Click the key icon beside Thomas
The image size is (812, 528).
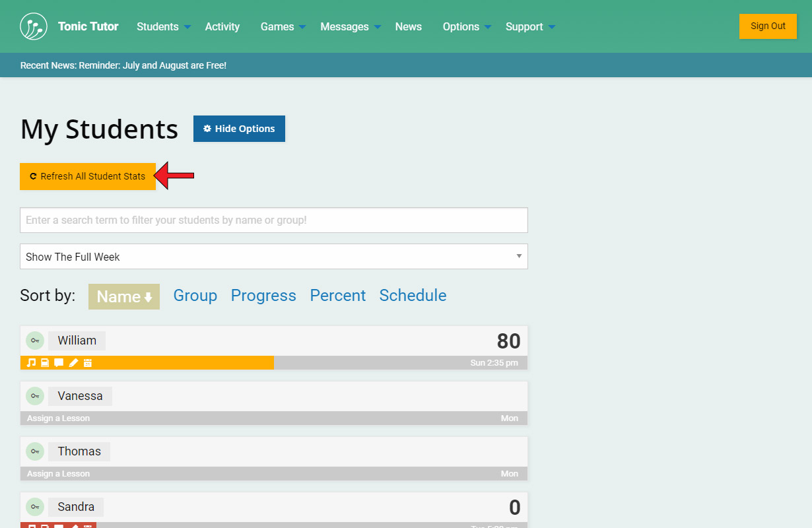[x=35, y=451]
